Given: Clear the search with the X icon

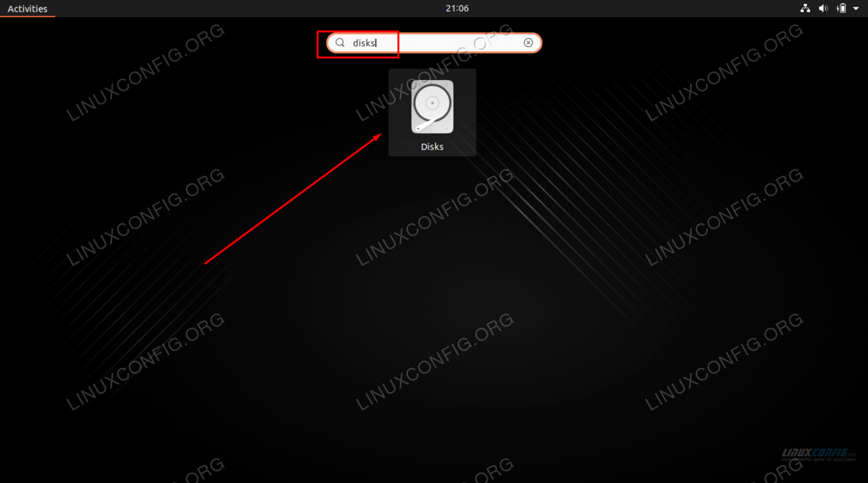Looking at the screenshot, I should [x=528, y=43].
